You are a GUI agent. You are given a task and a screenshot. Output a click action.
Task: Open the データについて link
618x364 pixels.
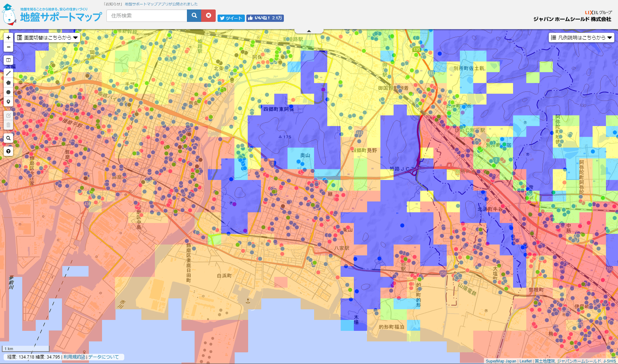point(103,357)
